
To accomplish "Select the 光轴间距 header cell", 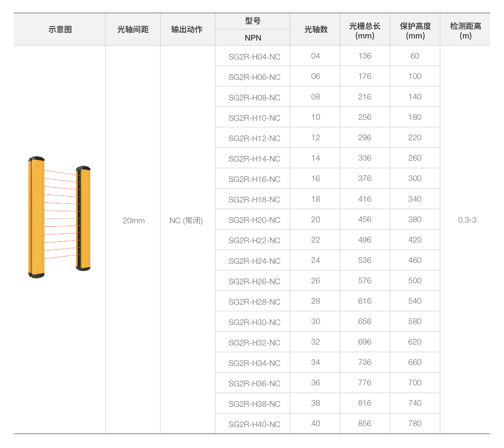I will (133, 29).
